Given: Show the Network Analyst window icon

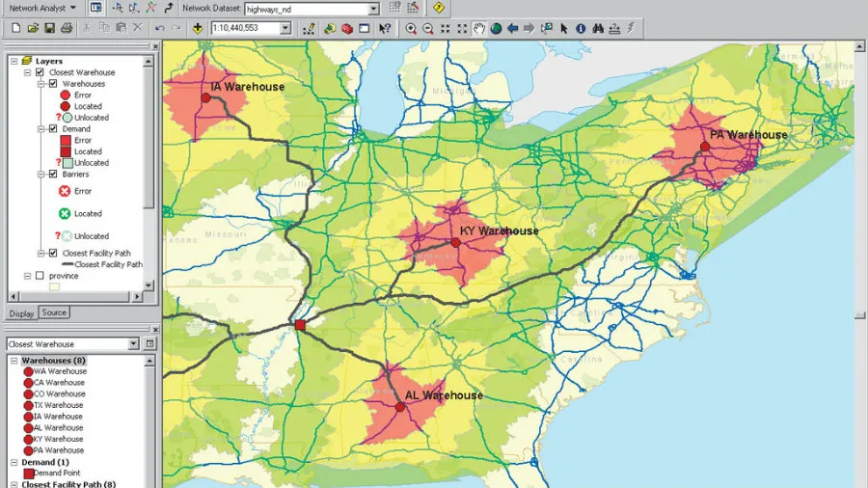Looking at the screenshot, I should click(95, 8).
